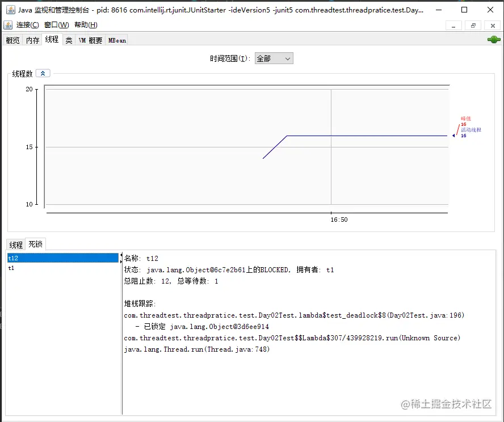Click the green connection status icon
Image resolution: width=504 pixels, height=422 pixels.
[494, 40]
